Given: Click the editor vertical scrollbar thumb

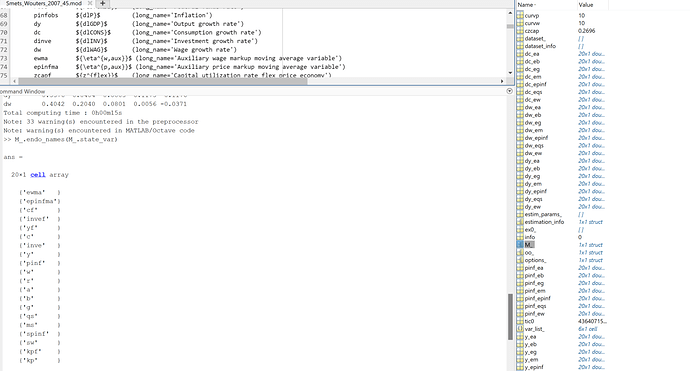Looking at the screenshot, I should pyautogui.click(x=510, y=26).
